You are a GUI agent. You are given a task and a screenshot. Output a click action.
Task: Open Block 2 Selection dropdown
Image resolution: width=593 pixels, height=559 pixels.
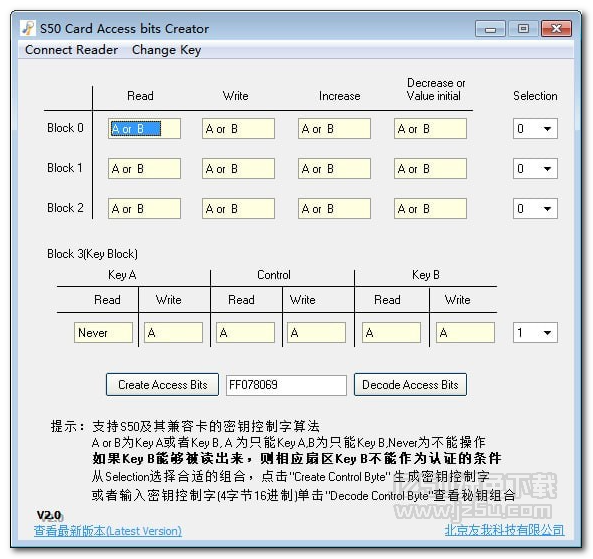[535, 209]
